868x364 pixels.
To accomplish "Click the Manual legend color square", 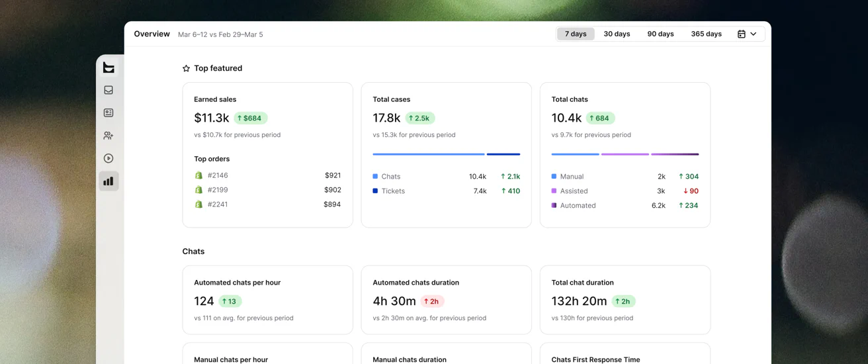I will pos(554,177).
